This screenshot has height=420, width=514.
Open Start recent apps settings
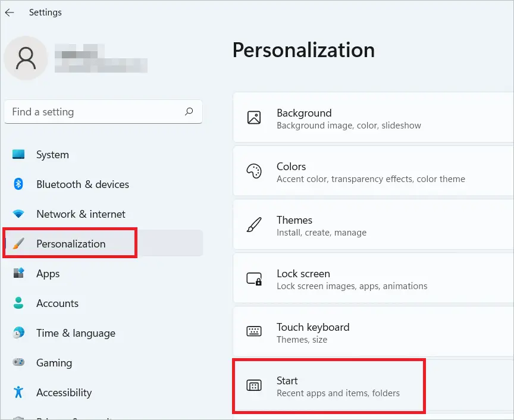pyautogui.click(x=357, y=385)
